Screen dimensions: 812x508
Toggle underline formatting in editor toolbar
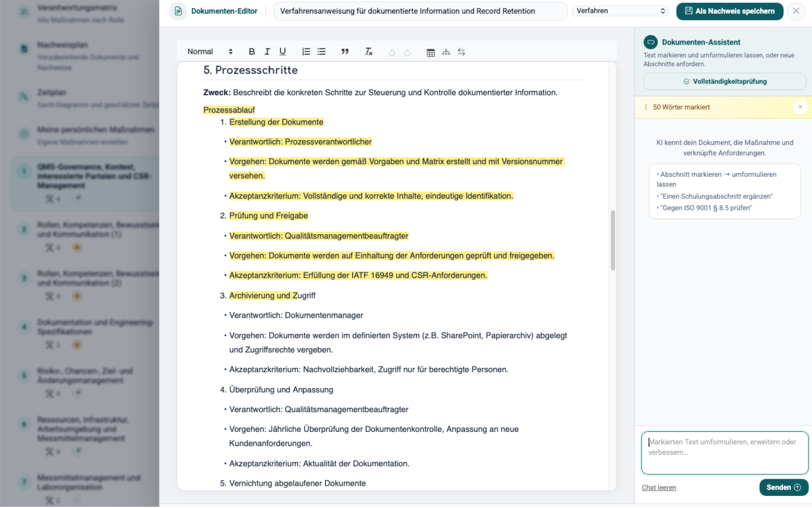283,51
